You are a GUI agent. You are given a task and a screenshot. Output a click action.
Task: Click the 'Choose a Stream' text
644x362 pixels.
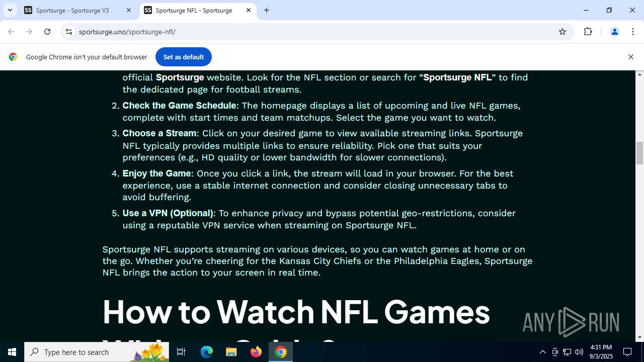(x=159, y=133)
